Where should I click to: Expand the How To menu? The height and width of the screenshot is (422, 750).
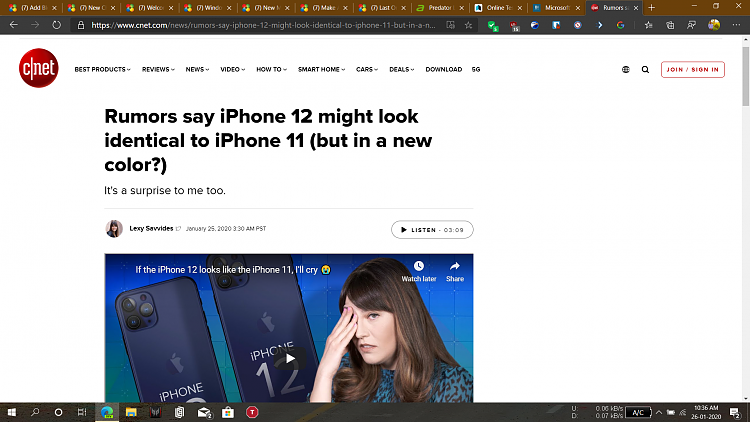click(x=272, y=69)
